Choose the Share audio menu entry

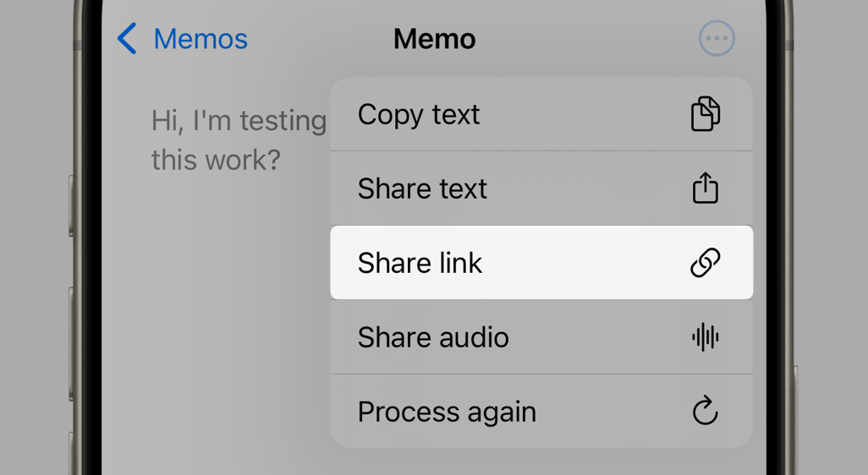coord(433,337)
